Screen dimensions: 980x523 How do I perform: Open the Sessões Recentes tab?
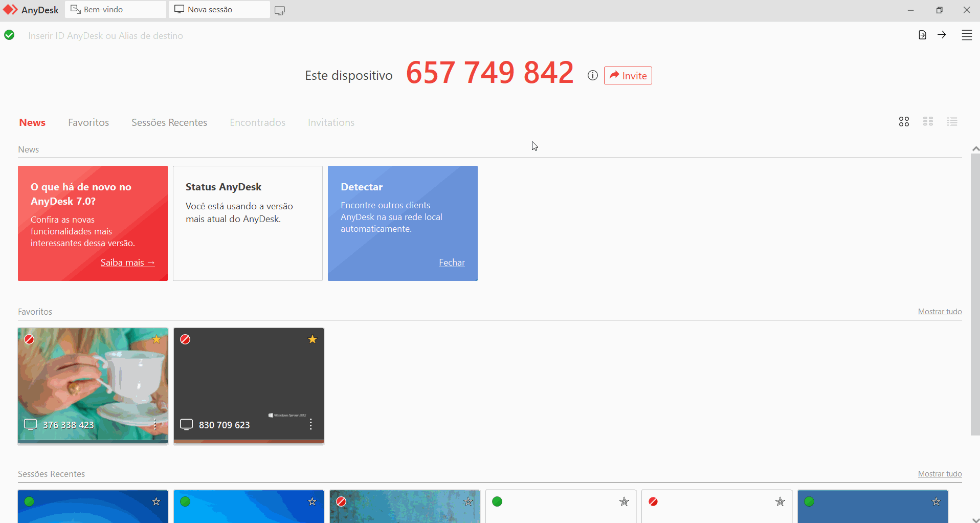169,122
